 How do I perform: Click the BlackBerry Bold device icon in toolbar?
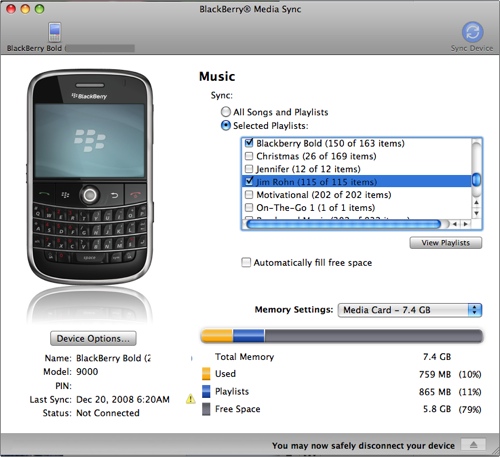click(x=54, y=32)
